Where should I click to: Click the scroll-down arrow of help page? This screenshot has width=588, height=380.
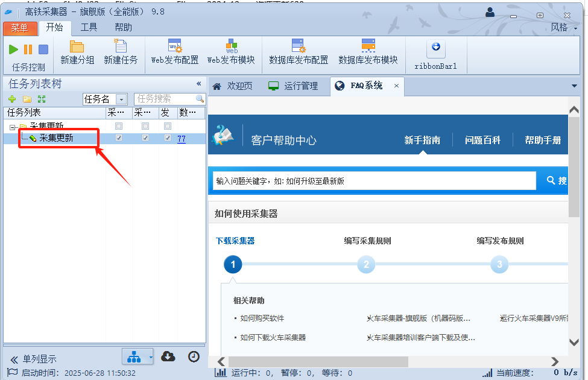click(574, 342)
